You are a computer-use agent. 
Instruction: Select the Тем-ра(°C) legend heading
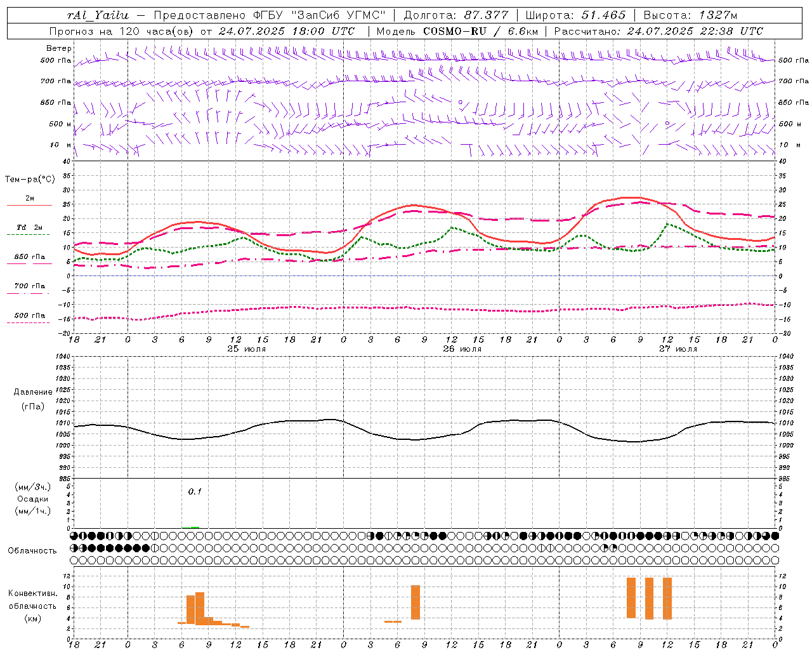[30, 180]
